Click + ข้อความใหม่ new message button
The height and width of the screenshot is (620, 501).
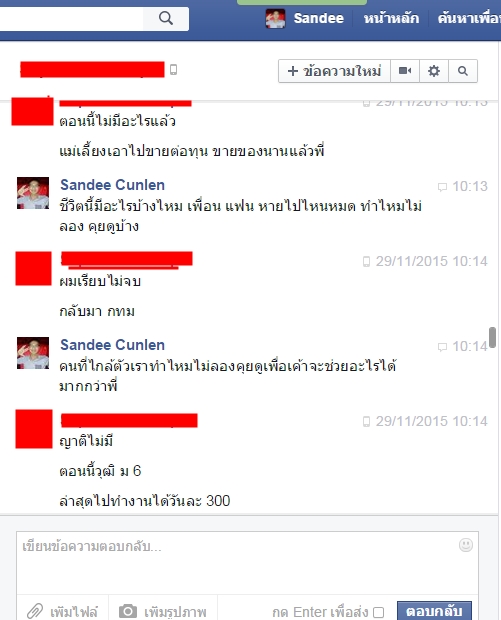coord(334,71)
